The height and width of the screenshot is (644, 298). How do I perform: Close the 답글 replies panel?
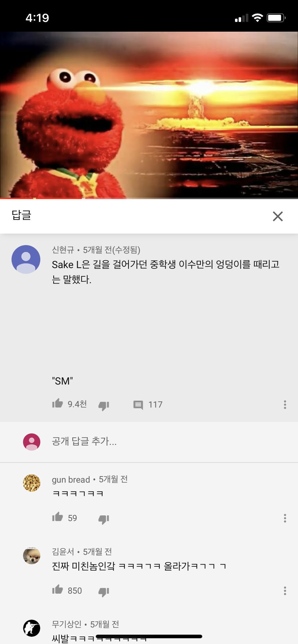pos(277,216)
